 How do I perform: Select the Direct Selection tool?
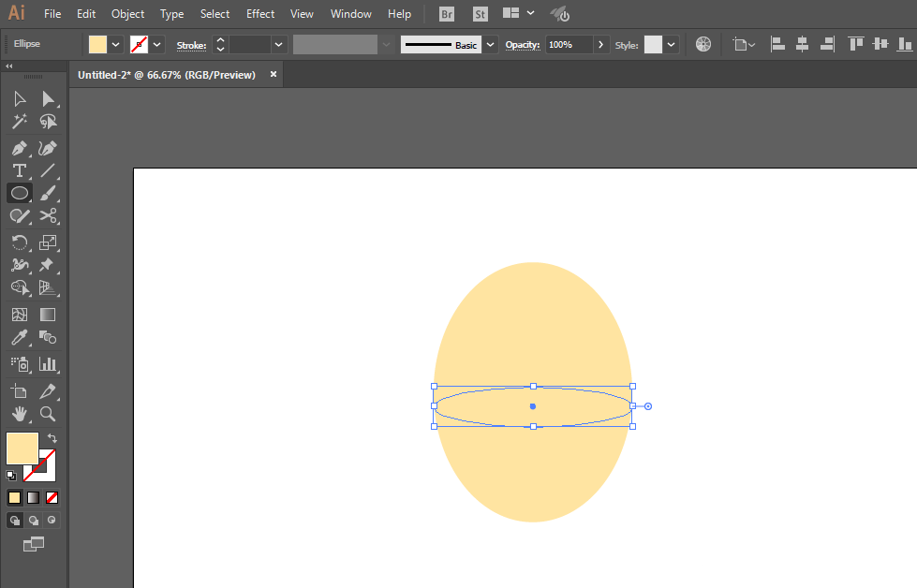48,98
